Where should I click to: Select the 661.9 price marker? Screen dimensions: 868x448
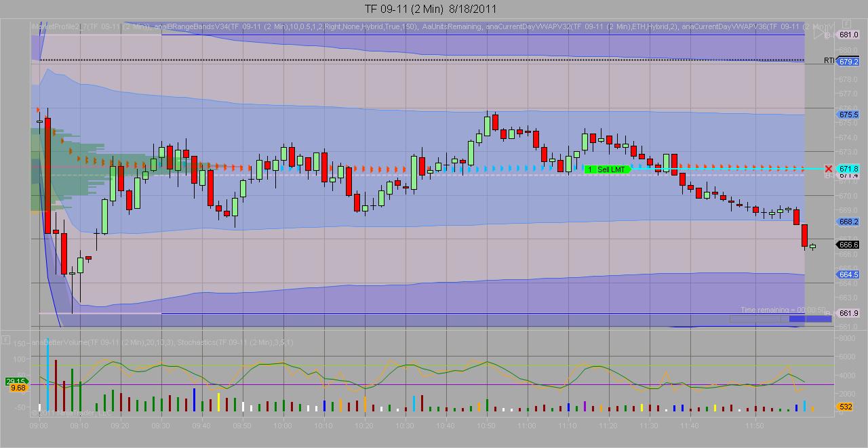pyautogui.click(x=849, y=313)
